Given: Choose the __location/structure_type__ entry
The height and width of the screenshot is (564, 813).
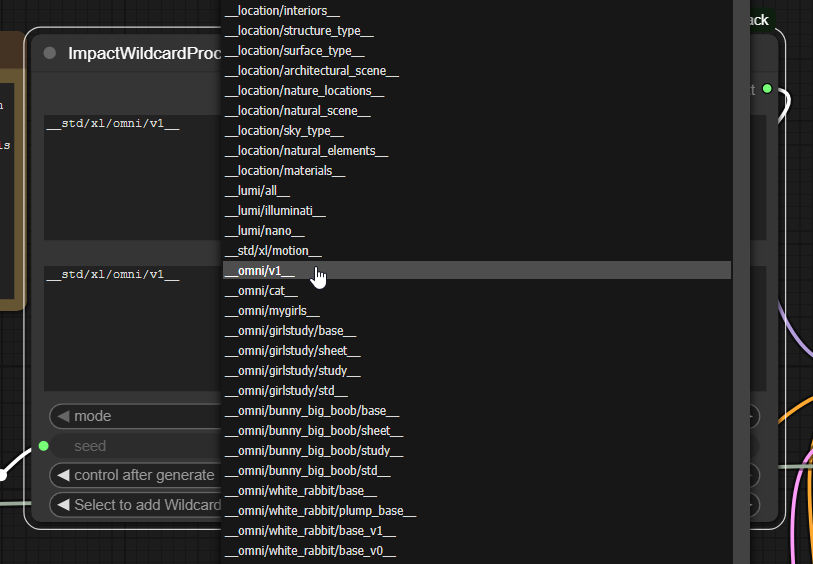Looking at the screenshot, I should (477, 31).
